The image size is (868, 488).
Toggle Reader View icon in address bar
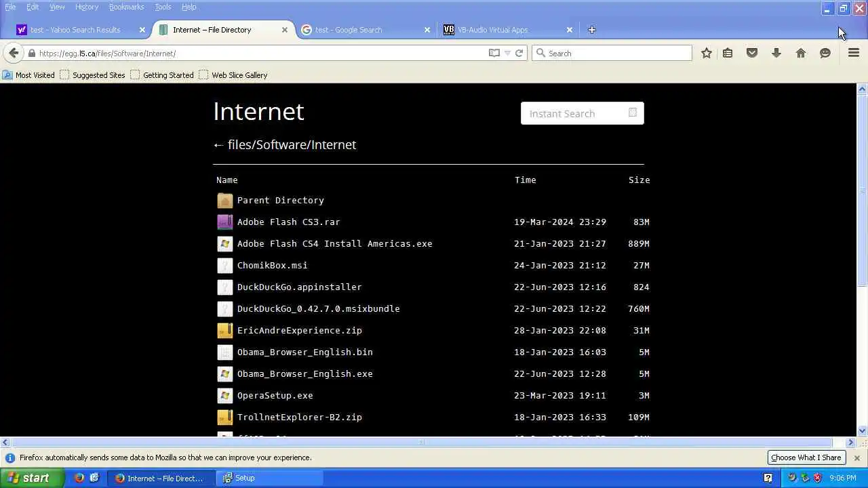(x=494, y=53)
